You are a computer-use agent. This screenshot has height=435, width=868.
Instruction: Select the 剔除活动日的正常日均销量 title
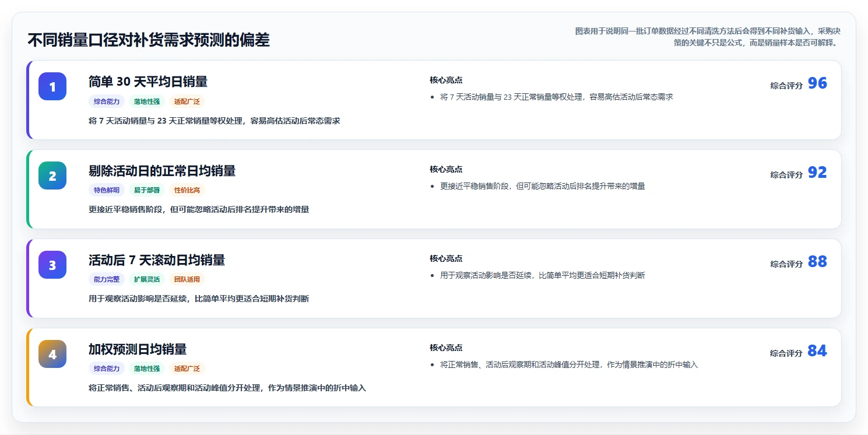[x=162, y=171]
